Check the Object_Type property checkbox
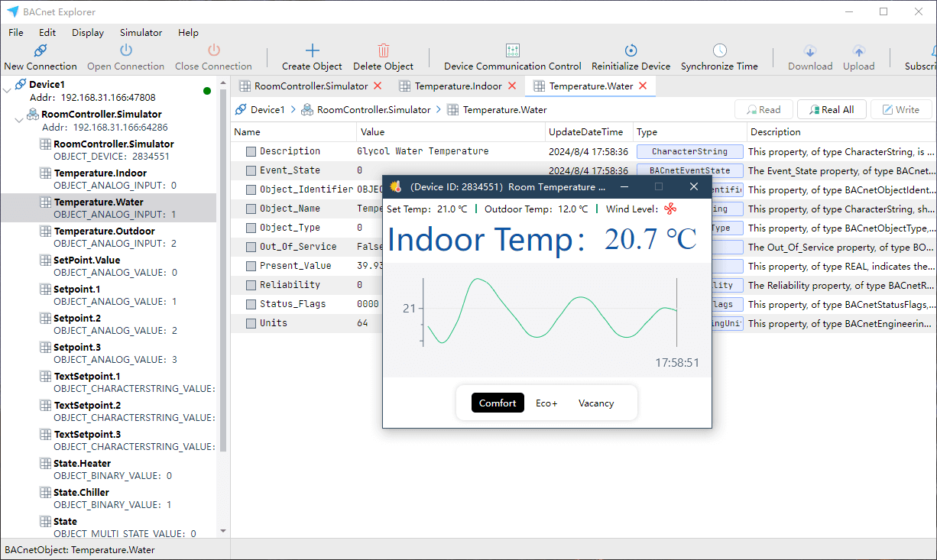Viewport: 937px width, 560px height. (251, 228)
